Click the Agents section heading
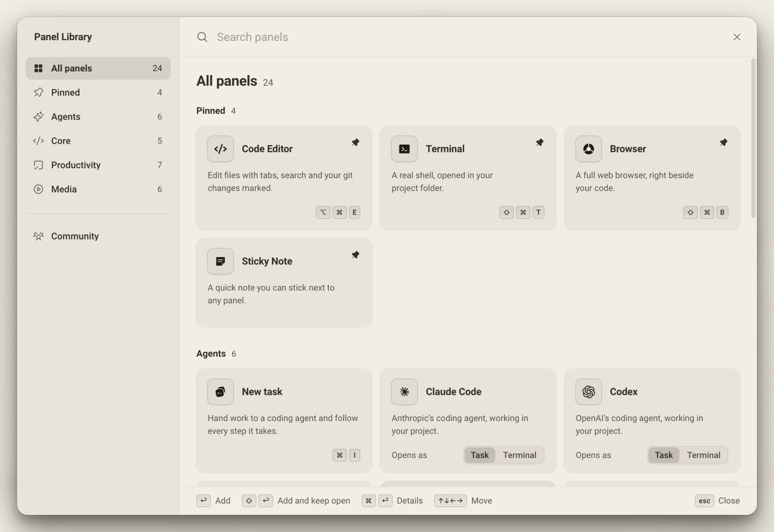Image resolution: width=774 pixels, height=532 pixels. [211, 354]
